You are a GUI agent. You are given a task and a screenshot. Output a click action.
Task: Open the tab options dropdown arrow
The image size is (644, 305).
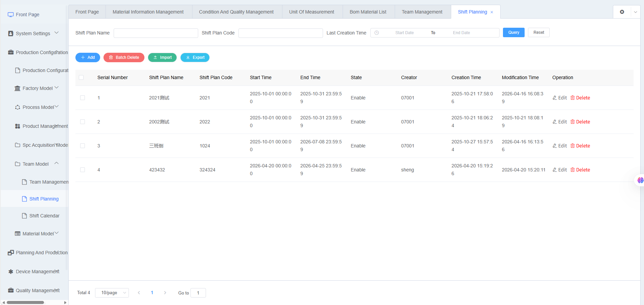[x=636, y=12]
